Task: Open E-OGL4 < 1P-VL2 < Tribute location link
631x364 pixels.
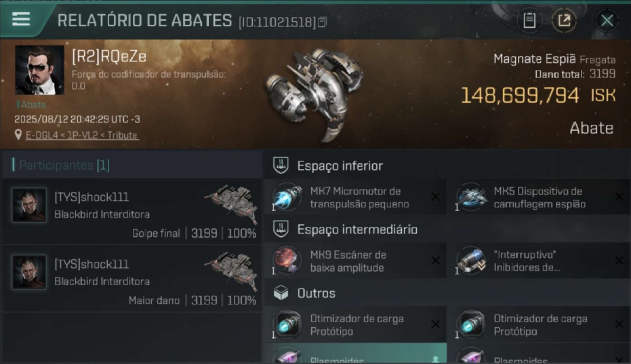Action: [x=82, y=135]
